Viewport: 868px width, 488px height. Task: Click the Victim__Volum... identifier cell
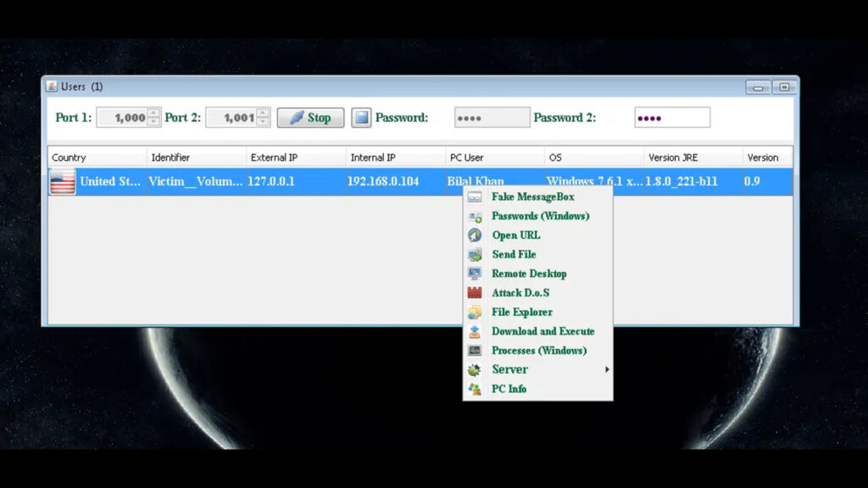(x=197, y=181)
